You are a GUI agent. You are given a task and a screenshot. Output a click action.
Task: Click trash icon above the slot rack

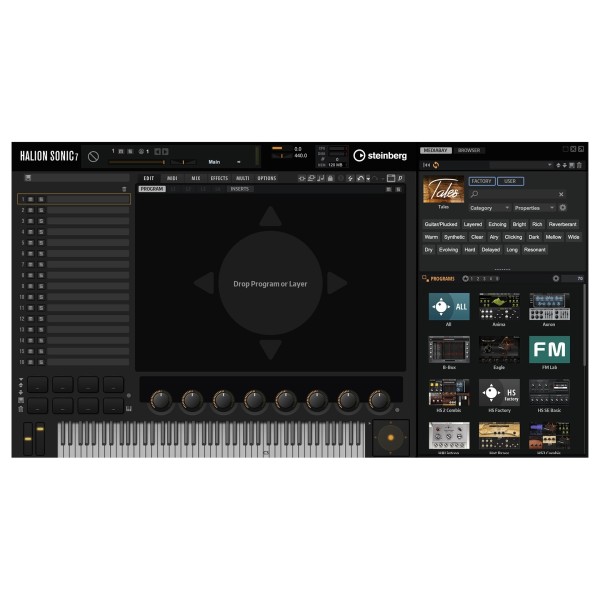(x=124, y=189)
